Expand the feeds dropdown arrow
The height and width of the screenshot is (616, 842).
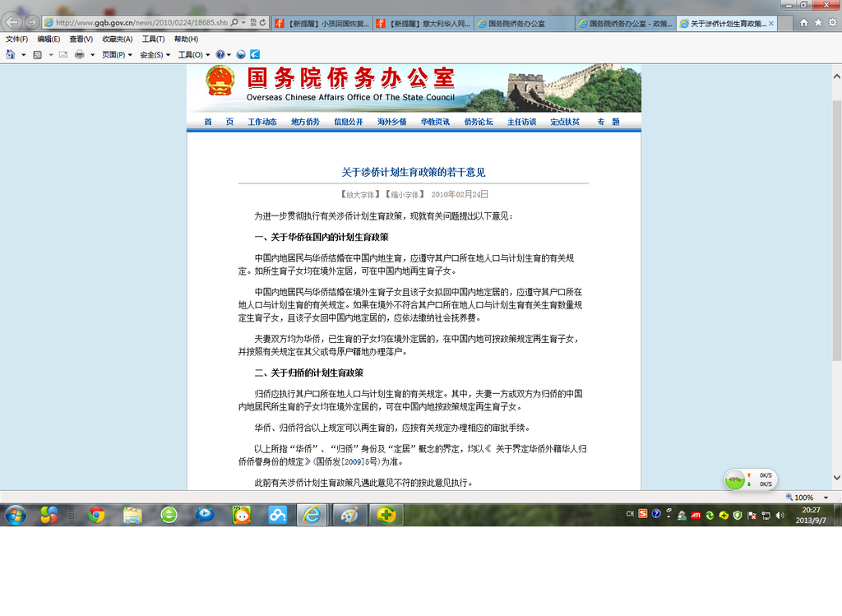(51, 55)
